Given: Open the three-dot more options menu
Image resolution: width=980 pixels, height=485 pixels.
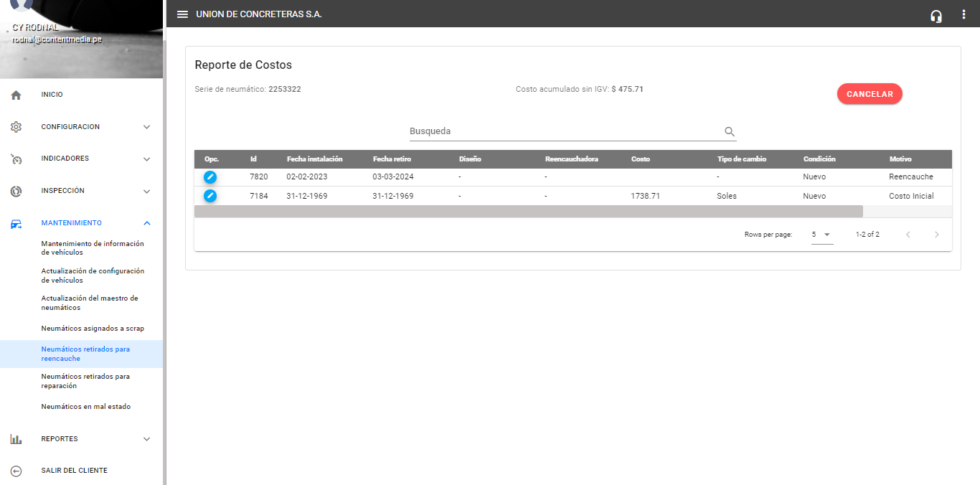Looking at the screenshot, I should (963, 14).
